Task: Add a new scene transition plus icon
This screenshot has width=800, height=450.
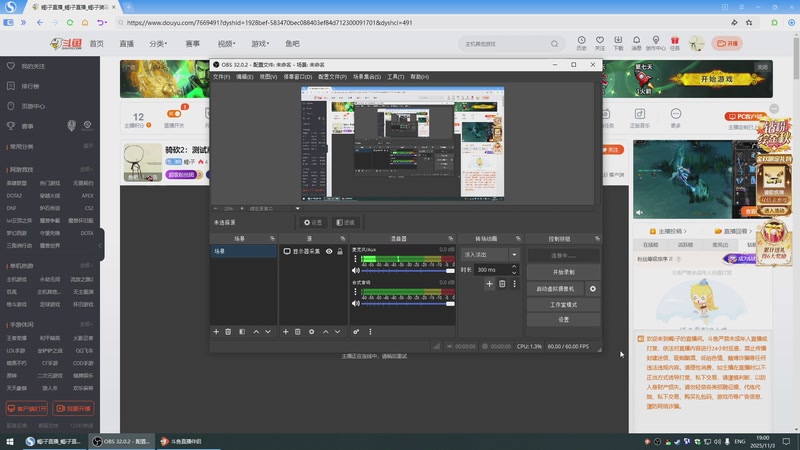Action: (489, 284)
